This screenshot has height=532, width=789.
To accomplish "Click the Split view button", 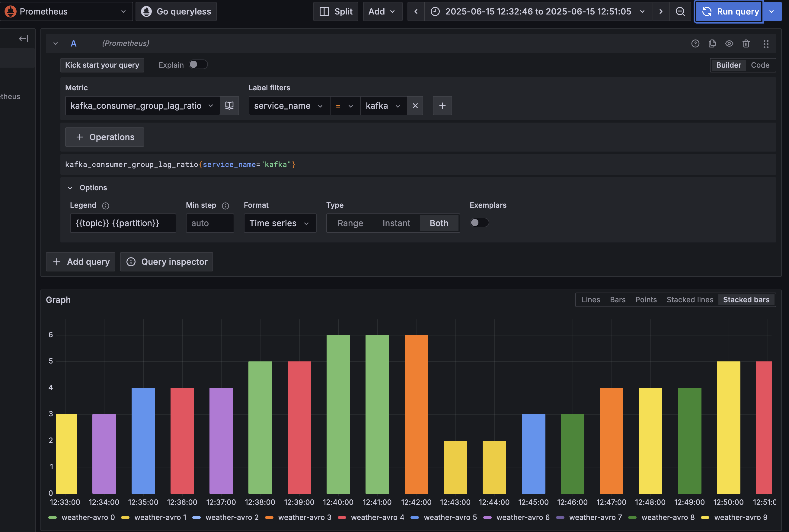I will tap(336, 11).
